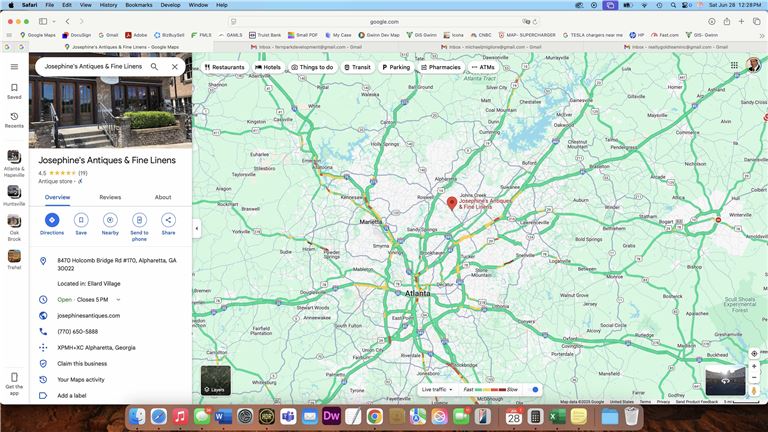
Task: Filter map by Things to do
Action: click(x=312, y=67)
